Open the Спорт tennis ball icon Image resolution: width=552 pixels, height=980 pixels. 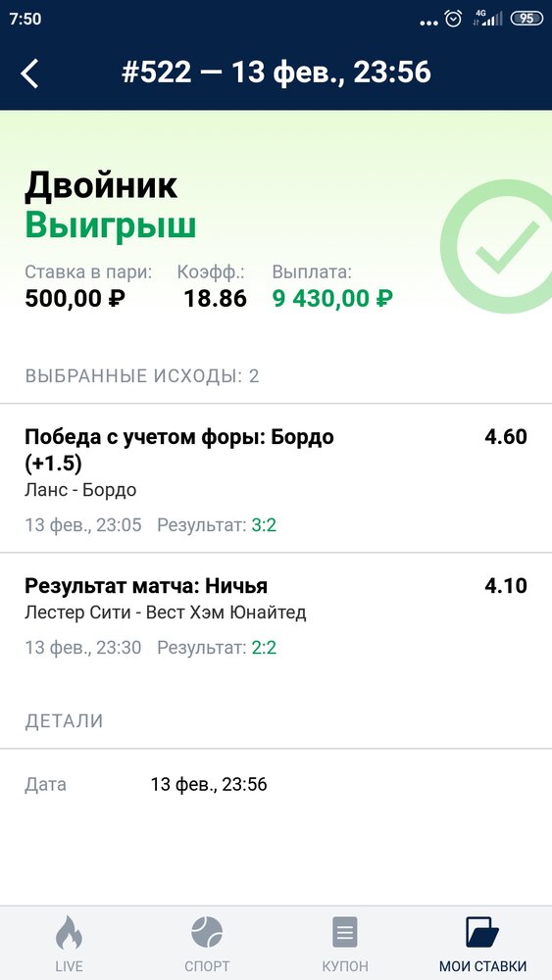pos(207,933)
